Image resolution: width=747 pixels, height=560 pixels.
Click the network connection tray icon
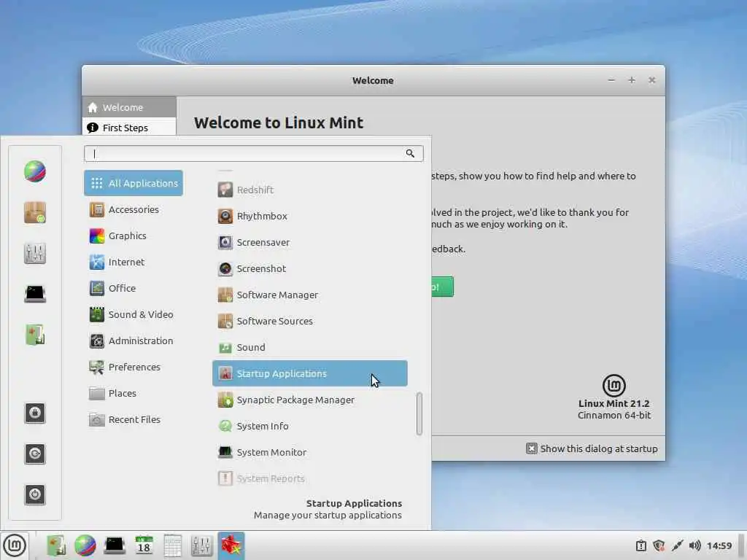(677, 545)
